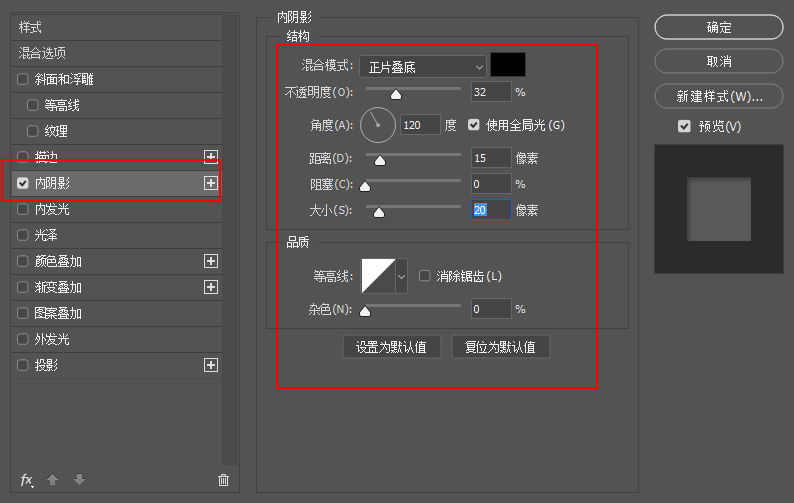
Task: Delete effect with trash icon
Action: [223, 480]
